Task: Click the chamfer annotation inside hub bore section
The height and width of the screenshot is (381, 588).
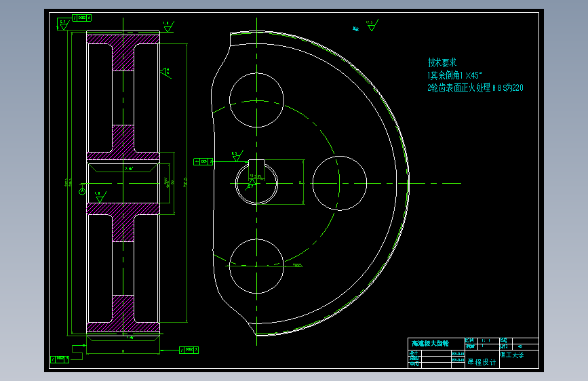Action: tap(129, 169)
